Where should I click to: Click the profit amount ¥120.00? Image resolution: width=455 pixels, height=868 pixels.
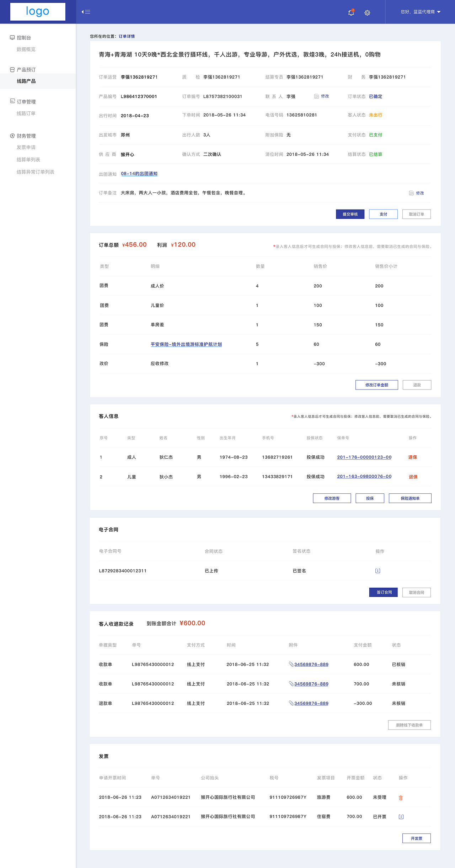click(183, 244)
